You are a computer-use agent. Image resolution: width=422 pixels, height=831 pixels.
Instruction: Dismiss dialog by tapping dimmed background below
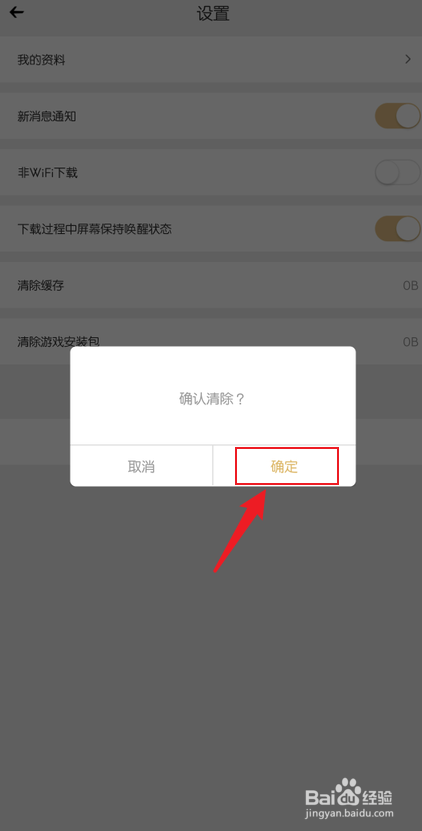coord(211,636)
